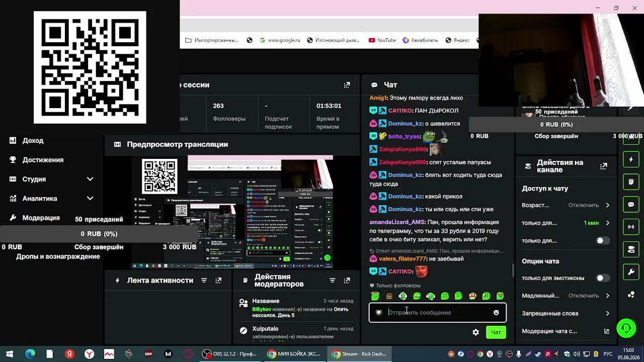644x362 pixels.
Task: Open Модерация in the sidebar
Action: [41, 218]
